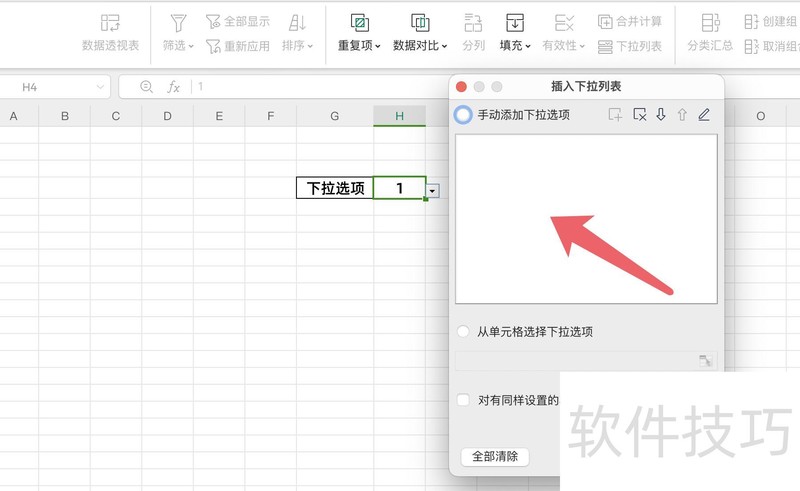
Task: Click the move option up arrow icon
Action: [682, 114]
